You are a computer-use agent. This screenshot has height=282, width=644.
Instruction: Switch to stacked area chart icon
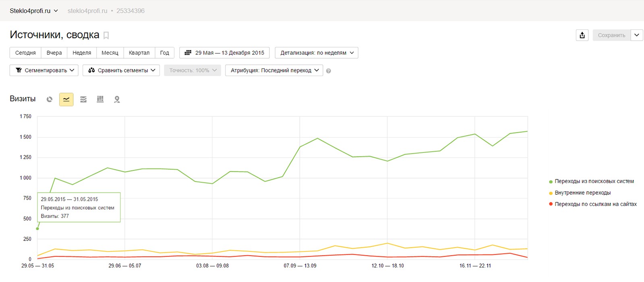(x=83, y=99)
